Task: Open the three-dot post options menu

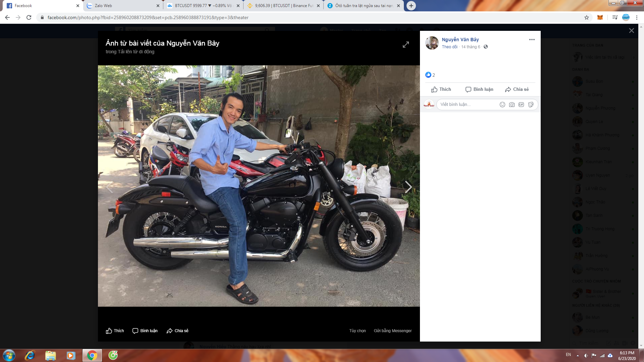Action: [532, 40]
